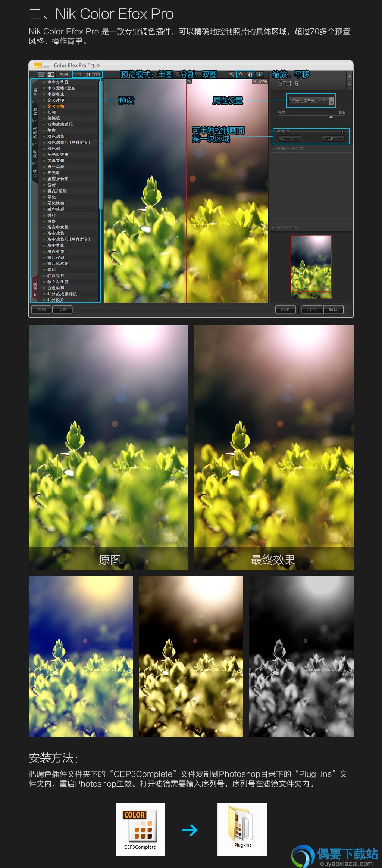The image size is (382, 868).
Task: Click the panel scroll down arrow
Action: (x=349, y=85)
